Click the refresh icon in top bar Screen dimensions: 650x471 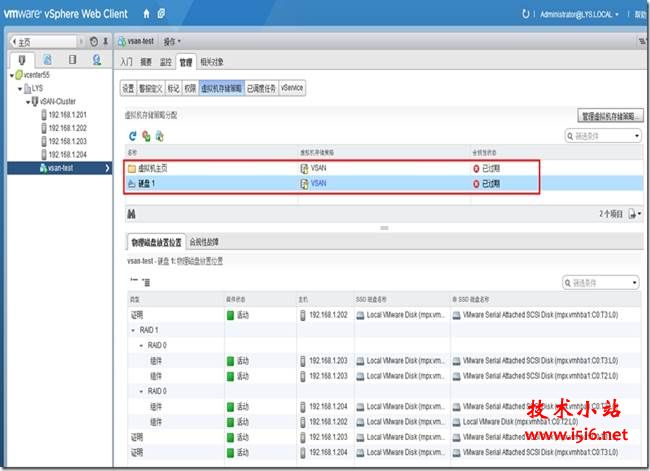pyautogui.click(x=525, y=14)
